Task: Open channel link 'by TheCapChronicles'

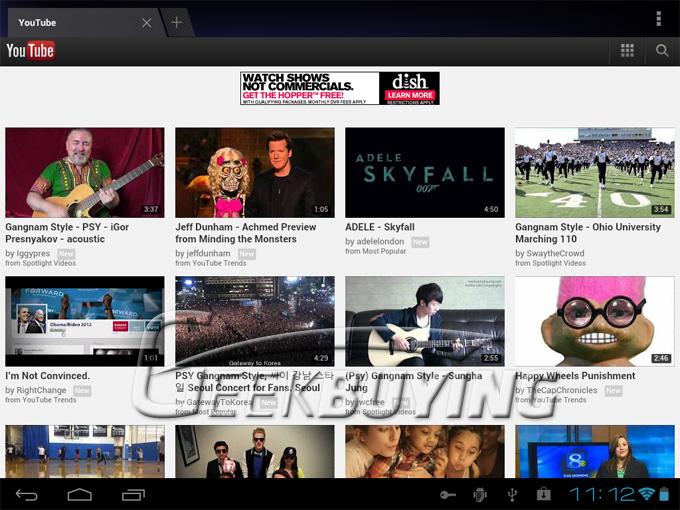Action: [556, 390]
